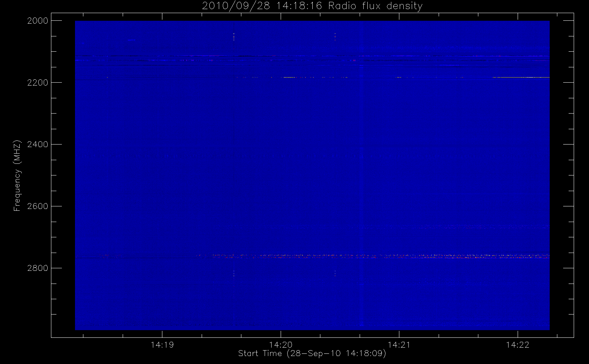Click the 2600 frequency tick label
This screenshot has height=364, width=589.
[x=38, y=206]
